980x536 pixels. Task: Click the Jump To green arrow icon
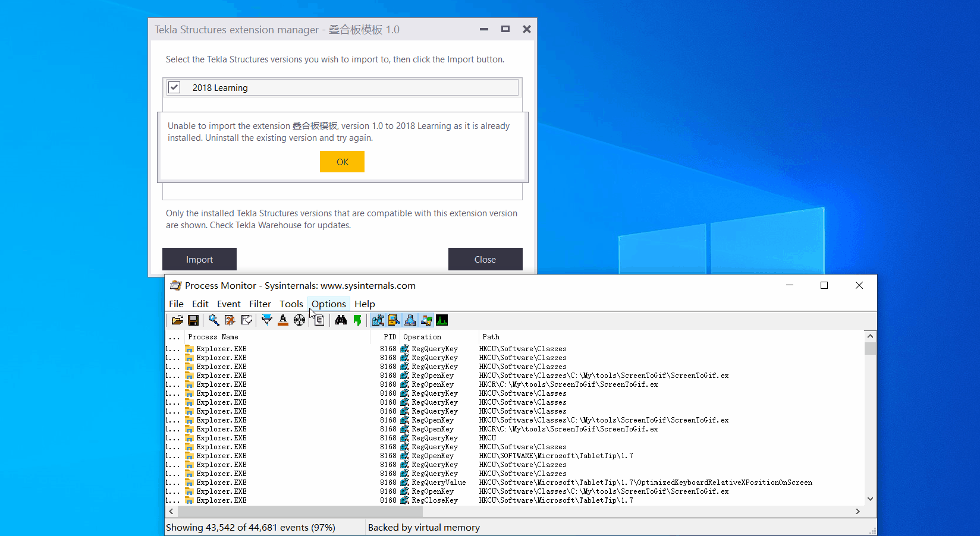click(x=357, y=320)
